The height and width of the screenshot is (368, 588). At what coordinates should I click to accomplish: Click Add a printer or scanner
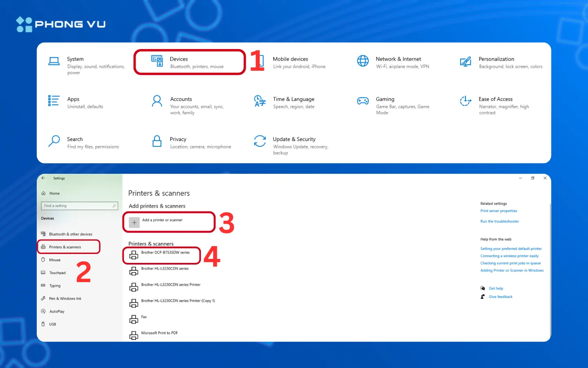click(x=162, y=222)
